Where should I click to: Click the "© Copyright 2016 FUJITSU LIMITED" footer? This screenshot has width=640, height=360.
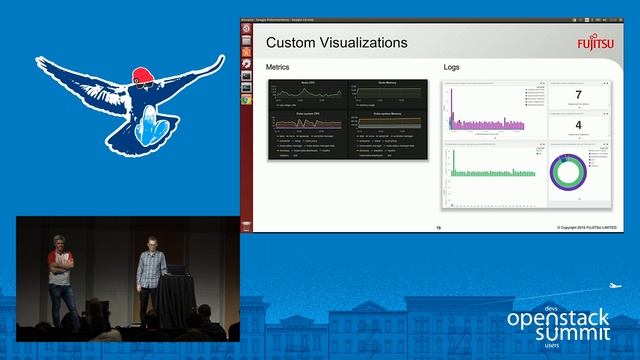pyautogui.click(x=587, y=228)
